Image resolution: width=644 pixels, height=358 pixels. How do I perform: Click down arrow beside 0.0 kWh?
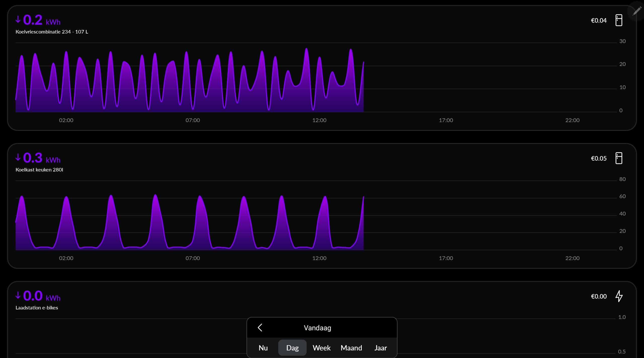click(18, 295)
